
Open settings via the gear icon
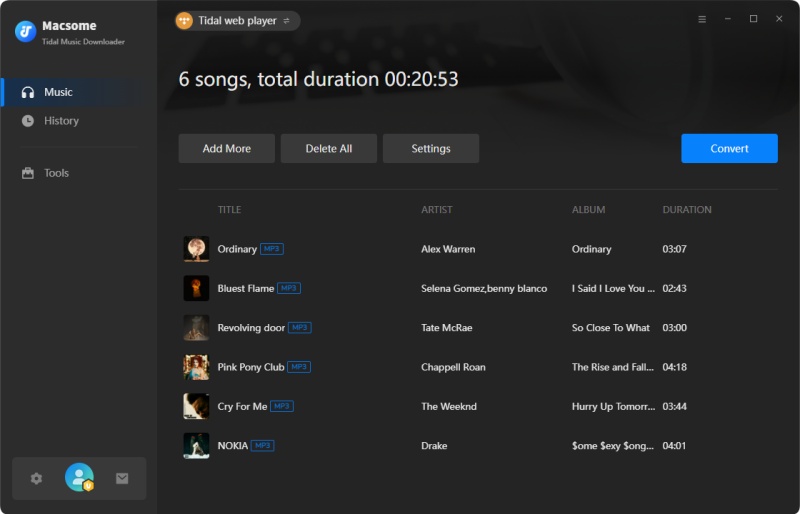36,478
